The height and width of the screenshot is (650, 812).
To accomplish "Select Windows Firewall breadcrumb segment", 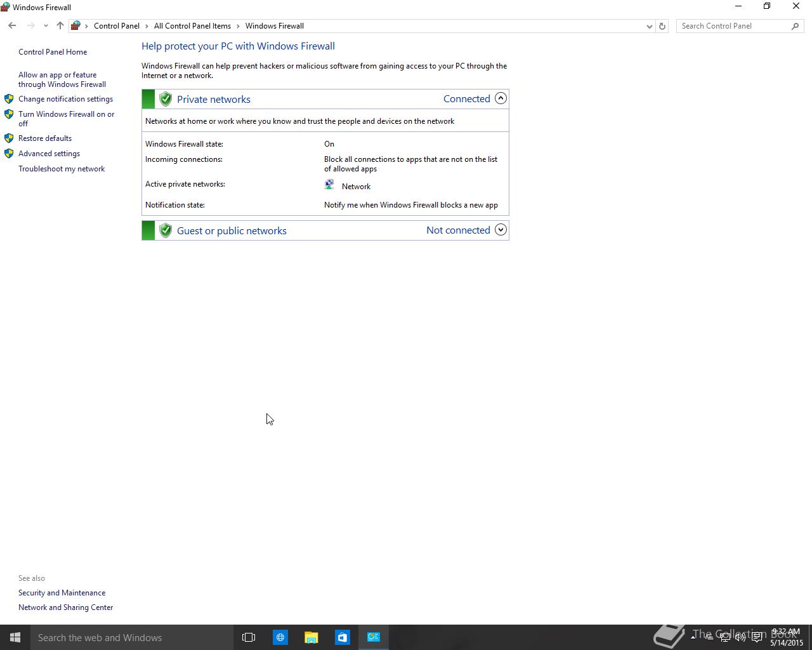I will coord(275,26).
